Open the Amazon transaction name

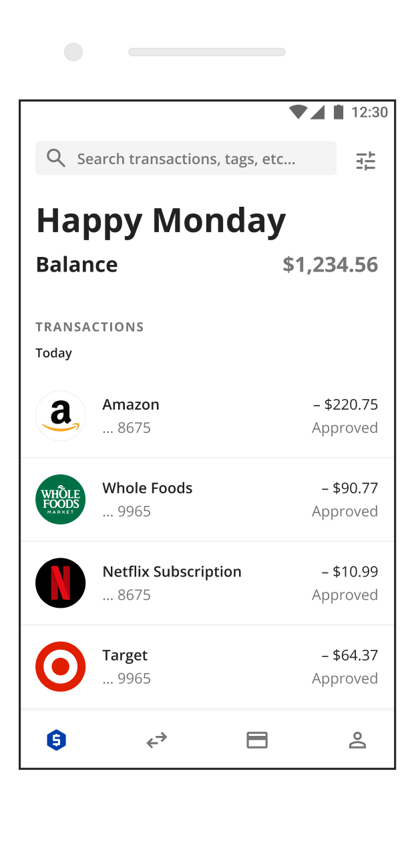(x=131, y=405)
